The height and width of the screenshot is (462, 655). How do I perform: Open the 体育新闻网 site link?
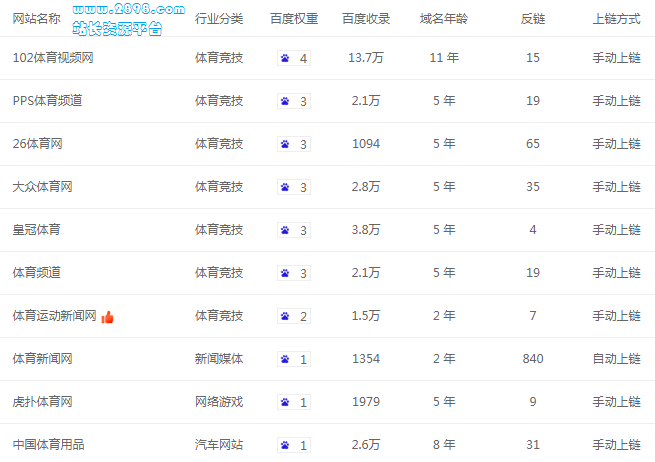tap(43, 359)
